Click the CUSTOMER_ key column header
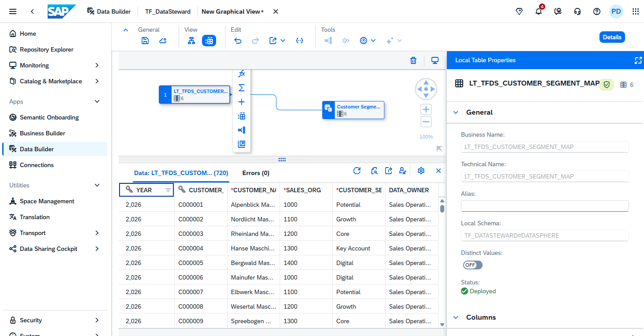This screenshot has width=644, height=336. point(201,190)
